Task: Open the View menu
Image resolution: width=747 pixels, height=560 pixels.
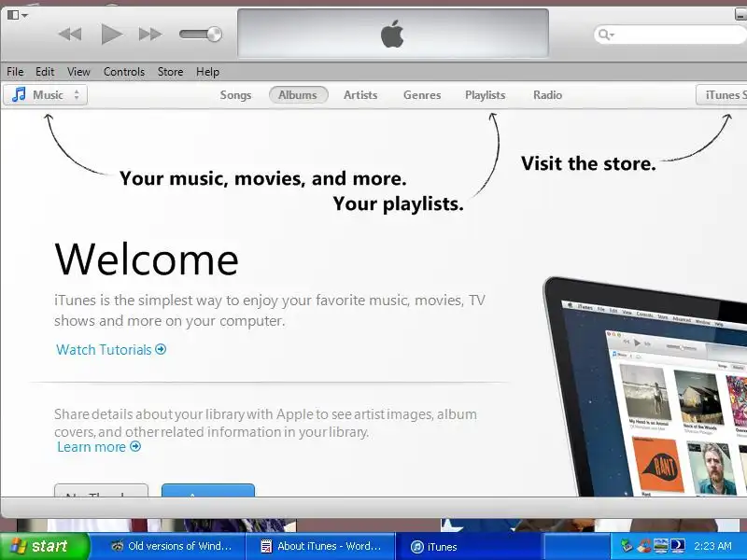Action: (x=78, y=72)
